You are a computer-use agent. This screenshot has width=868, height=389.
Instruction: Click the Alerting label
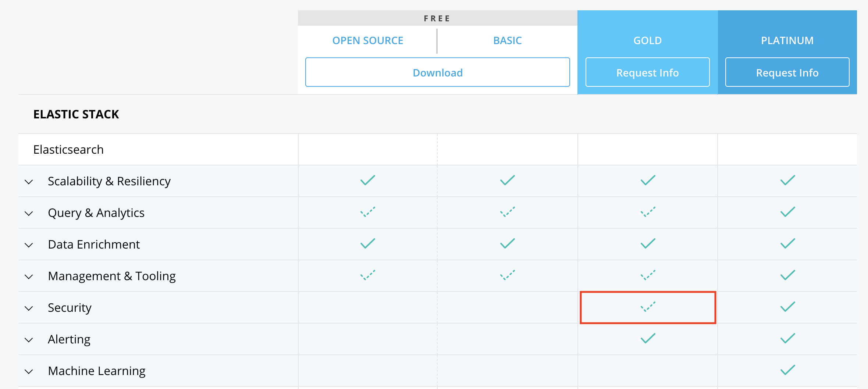[69, 339]
